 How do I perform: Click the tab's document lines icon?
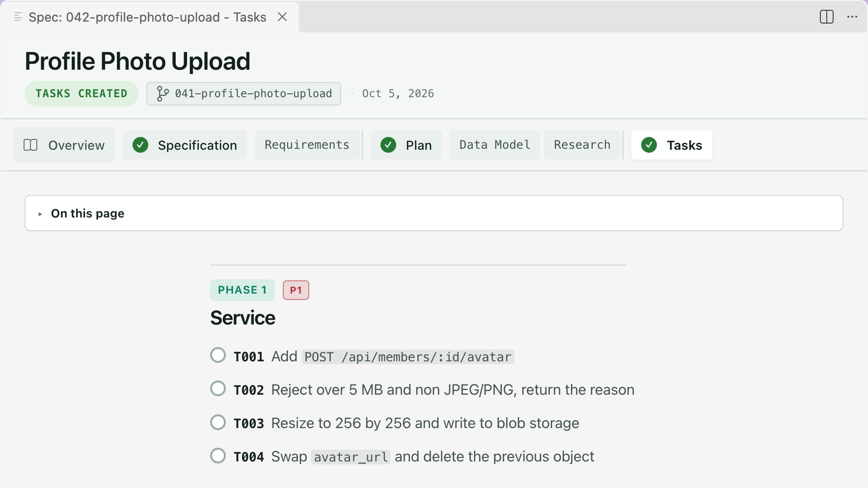tap(18, 17)
